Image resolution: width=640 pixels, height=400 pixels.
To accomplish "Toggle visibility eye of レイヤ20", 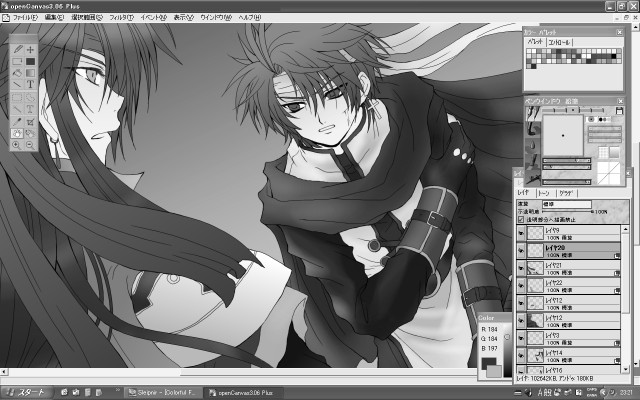I will [x=521, y=251].
